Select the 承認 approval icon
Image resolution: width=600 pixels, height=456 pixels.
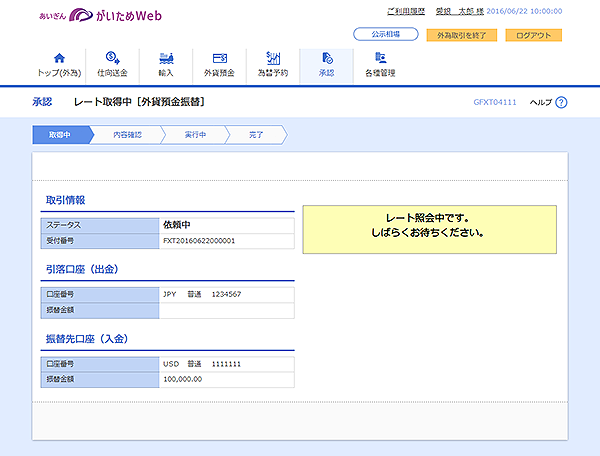coord(327,58)
